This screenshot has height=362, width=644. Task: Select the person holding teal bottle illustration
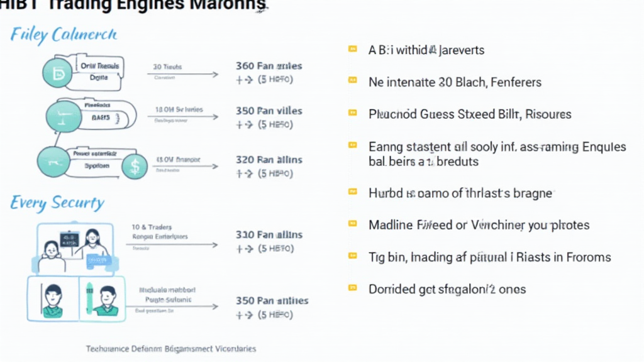(102, 300)
